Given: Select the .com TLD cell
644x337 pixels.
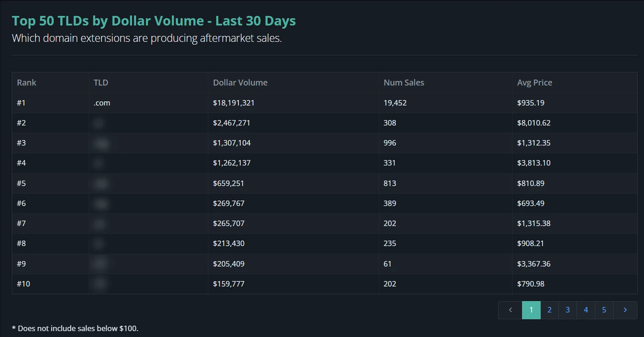Looking at the screenshot, I should 149,103.
